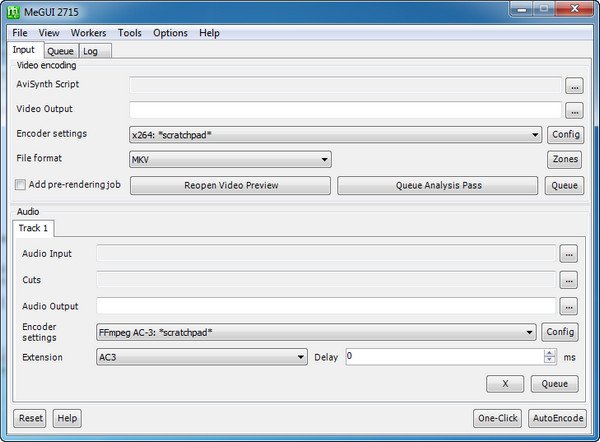Open audio encoder Config dialog

click(x=560, y=332)
